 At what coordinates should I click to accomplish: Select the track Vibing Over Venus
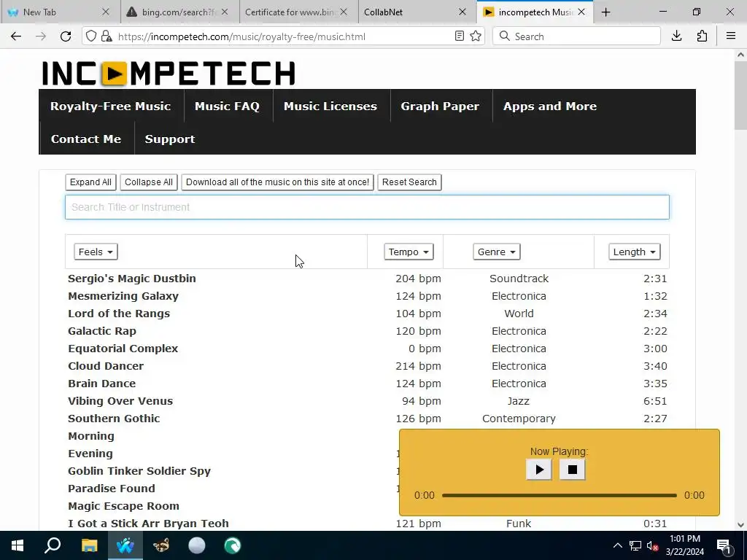pos(120,401)
